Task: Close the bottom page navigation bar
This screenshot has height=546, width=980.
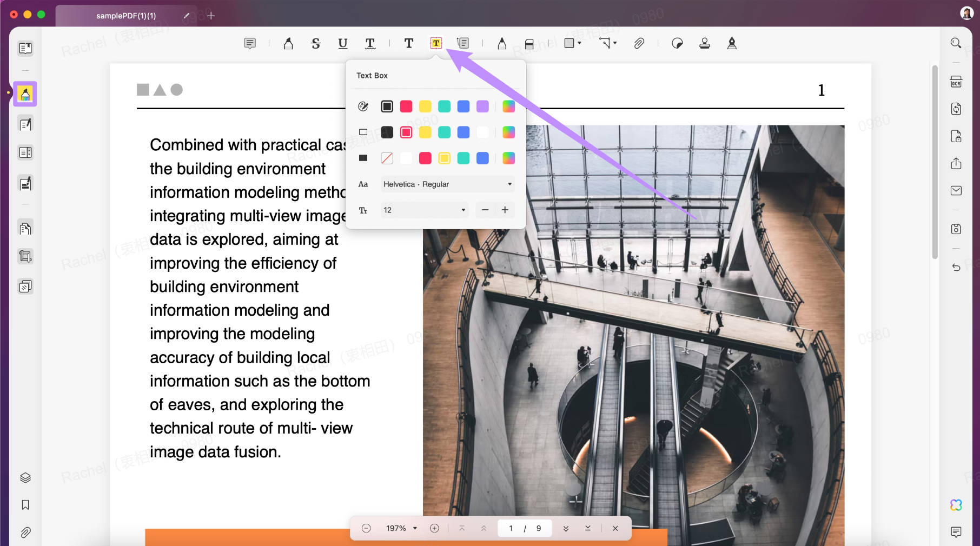Action: [615, 528]
